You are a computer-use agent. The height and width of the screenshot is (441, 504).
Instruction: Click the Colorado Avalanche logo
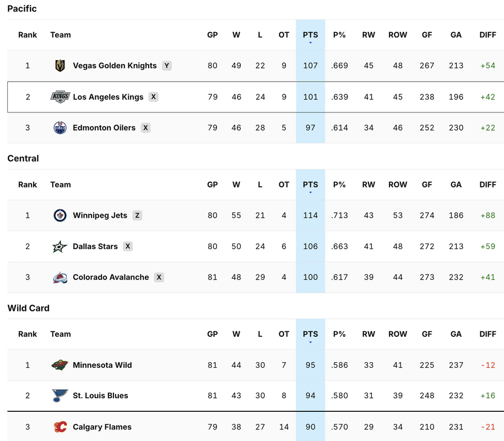click(x=60, y=277)
